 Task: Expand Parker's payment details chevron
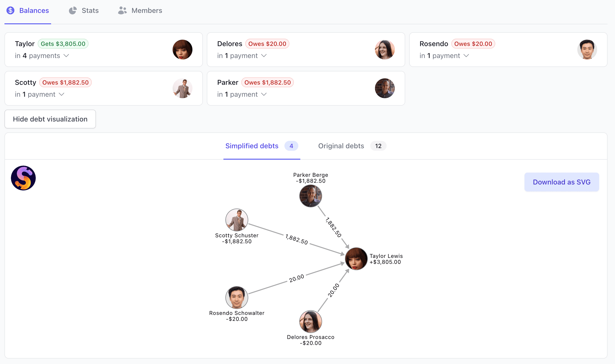point(264,94)
